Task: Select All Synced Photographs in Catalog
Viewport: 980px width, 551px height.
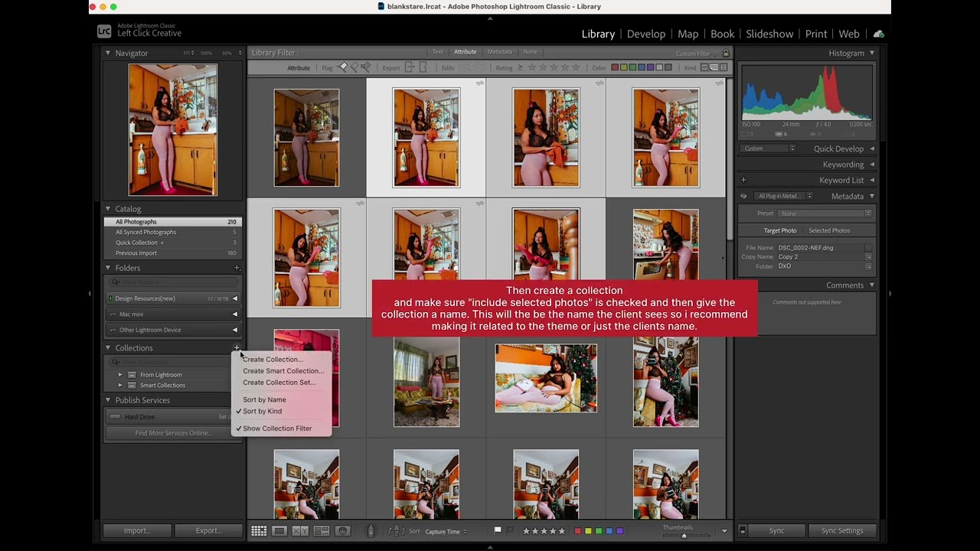Action: point(173,232)
